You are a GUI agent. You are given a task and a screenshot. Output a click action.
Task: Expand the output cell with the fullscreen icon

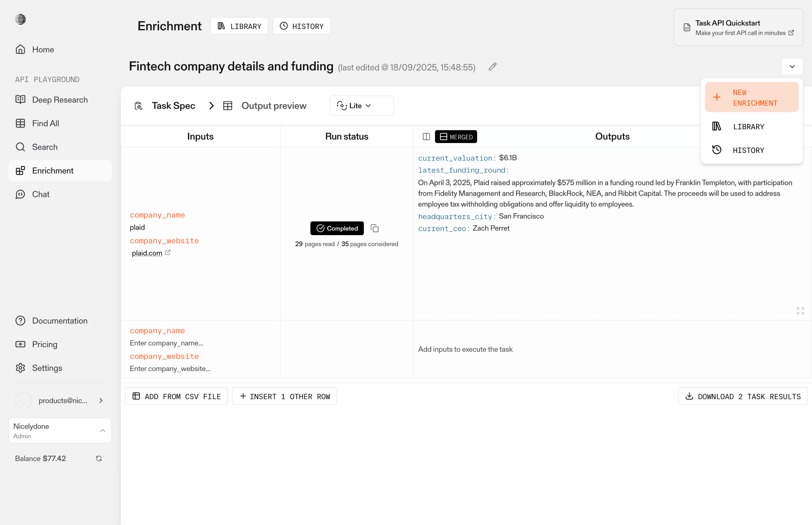[800, 311]
